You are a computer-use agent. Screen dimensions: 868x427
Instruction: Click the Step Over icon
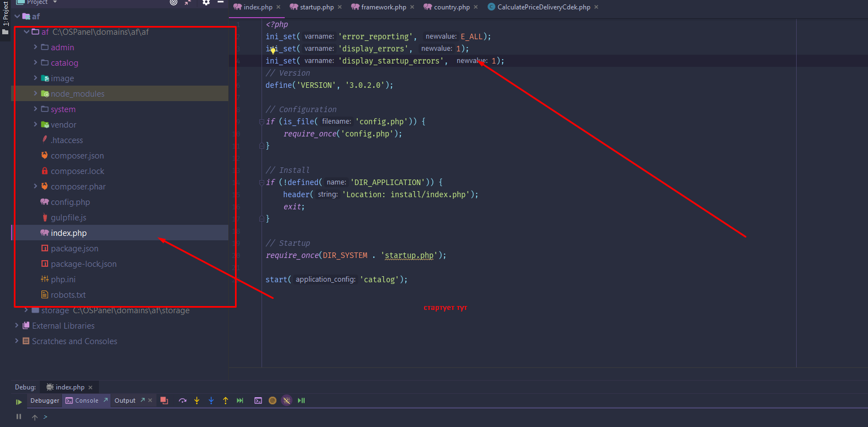click(182, 400)
